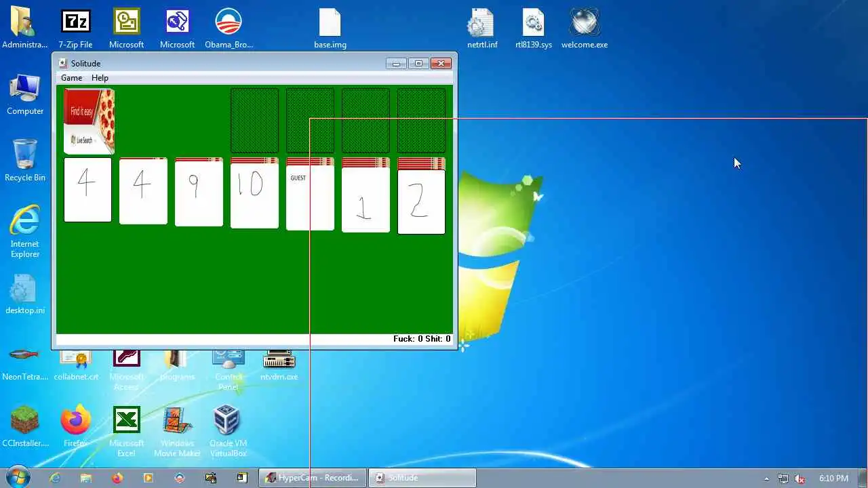Open the muted volume tray icon
The image size is (868, 488).
tap(800, 479)
